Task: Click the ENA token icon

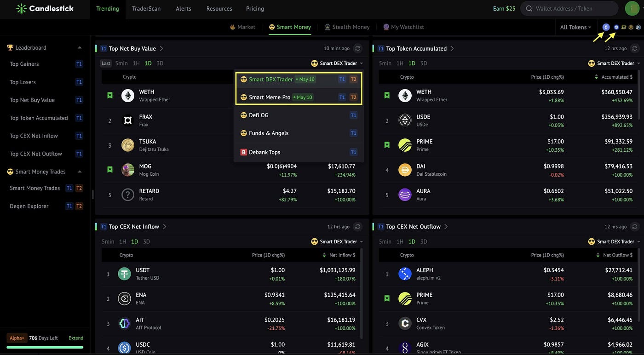Action: click(124, 299)
